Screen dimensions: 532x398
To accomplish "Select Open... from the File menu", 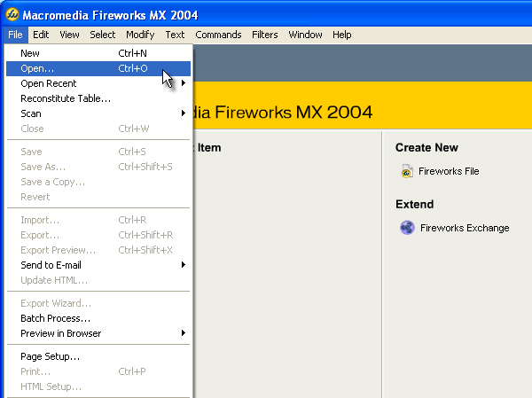I will (37, 68).
